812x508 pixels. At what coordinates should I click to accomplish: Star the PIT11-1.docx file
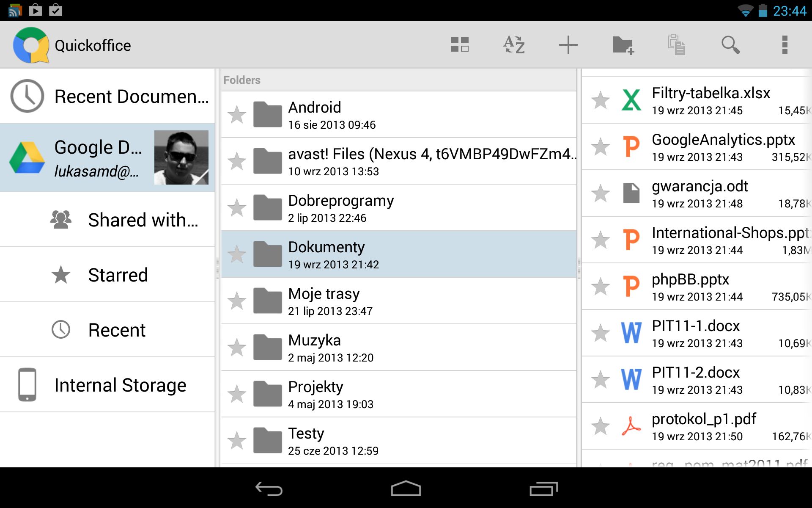pyautogui.click(x=601, y=333)
